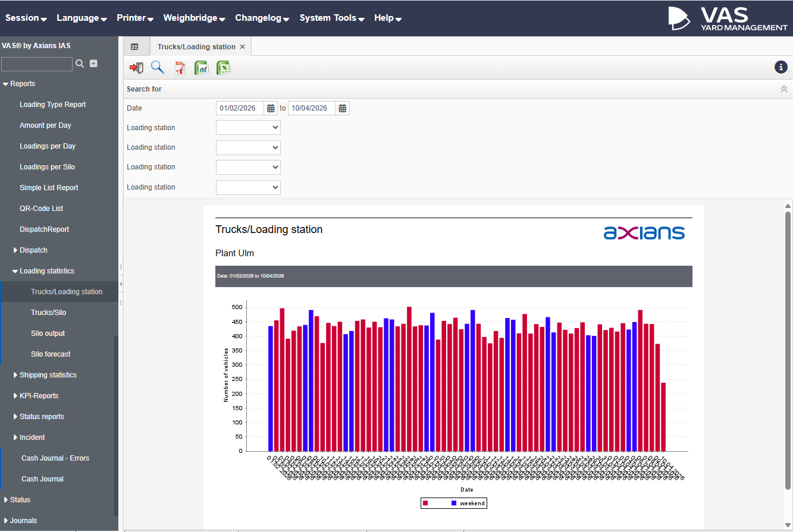Click the Excel spreadsheet export icon

(224, 68)
